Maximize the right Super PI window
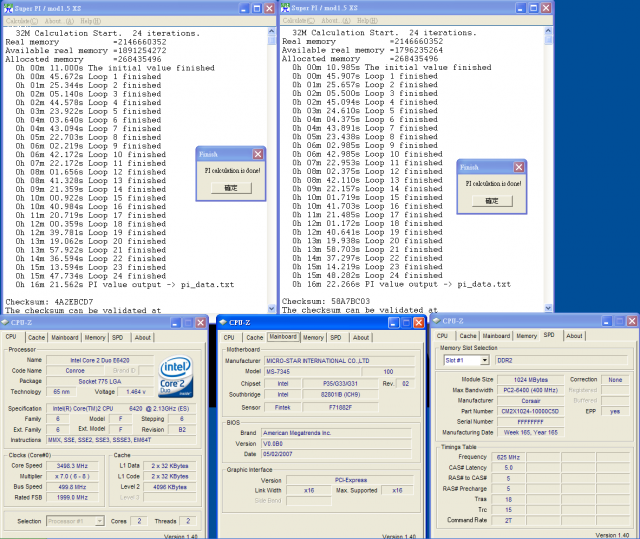The image size is (640, 539). [x=533, y=8]
